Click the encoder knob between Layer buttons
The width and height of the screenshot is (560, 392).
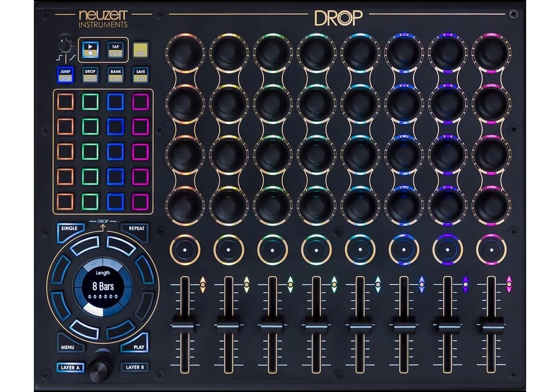click(99, 370)
